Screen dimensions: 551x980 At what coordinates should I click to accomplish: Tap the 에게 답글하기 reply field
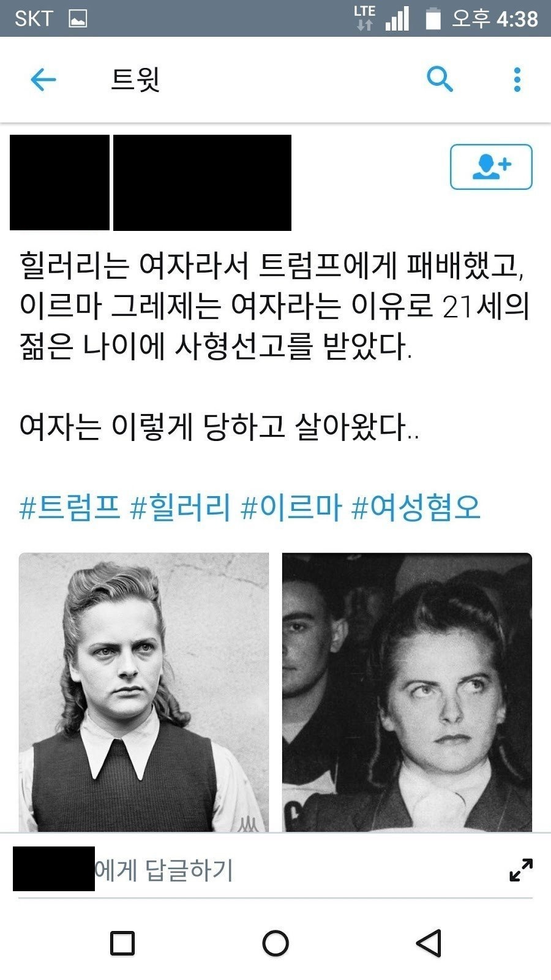[x=257, y=870]
